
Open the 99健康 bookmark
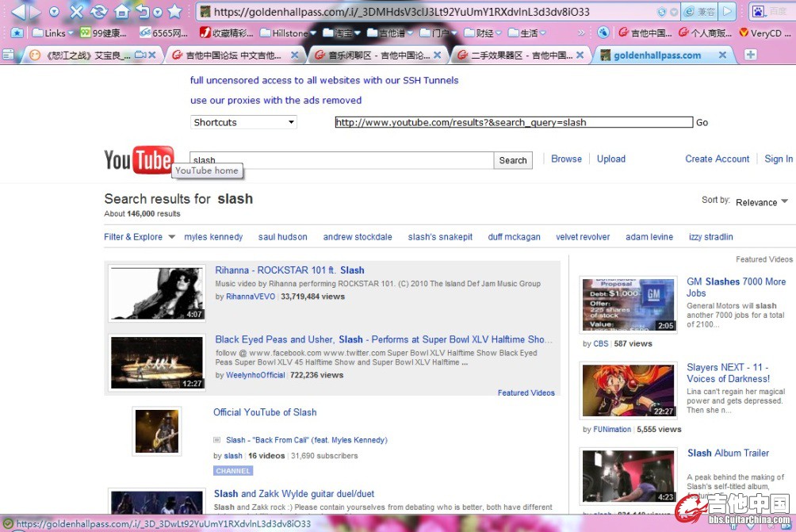pos(103,33)
